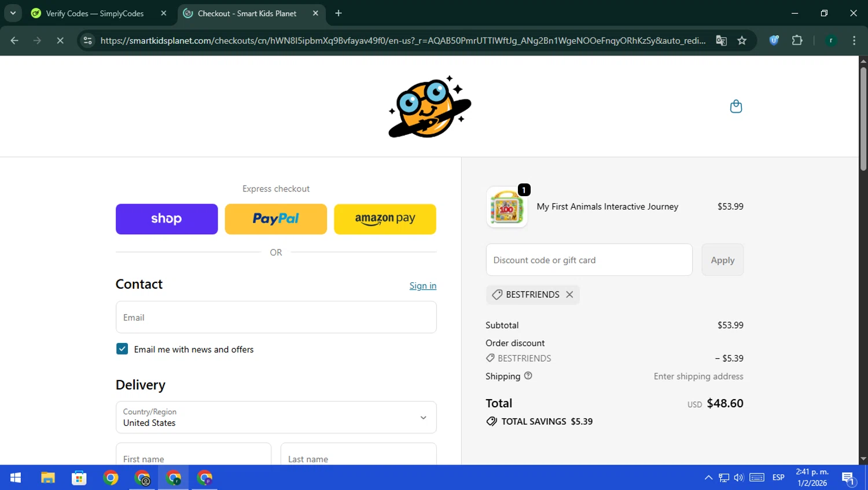This screenshot has height=490, width=868.
Task: Click the shipping help question mark icon
Action: (x=528, y=376)
